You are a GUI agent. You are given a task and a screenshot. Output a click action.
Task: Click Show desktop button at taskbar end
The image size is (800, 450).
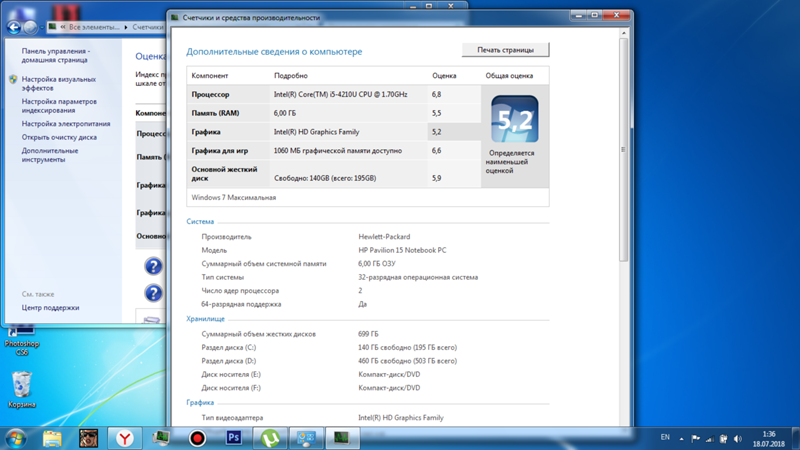[x=796, y=438]
